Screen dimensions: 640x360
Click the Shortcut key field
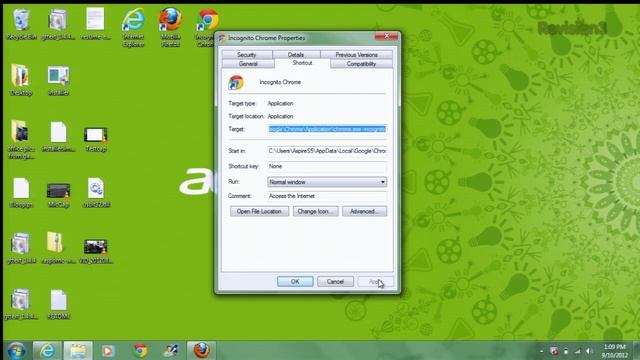click(327, 167)
